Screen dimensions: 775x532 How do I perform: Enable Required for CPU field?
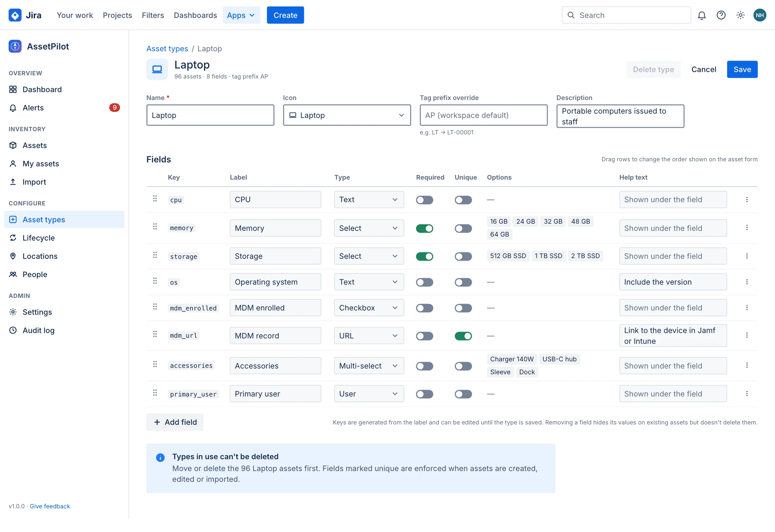(424, 200)
